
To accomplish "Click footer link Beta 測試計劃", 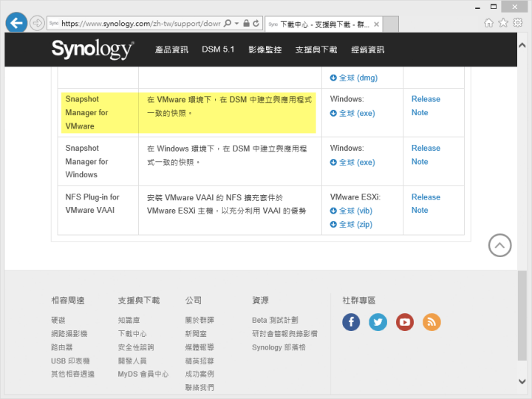I will coord(275,320).
